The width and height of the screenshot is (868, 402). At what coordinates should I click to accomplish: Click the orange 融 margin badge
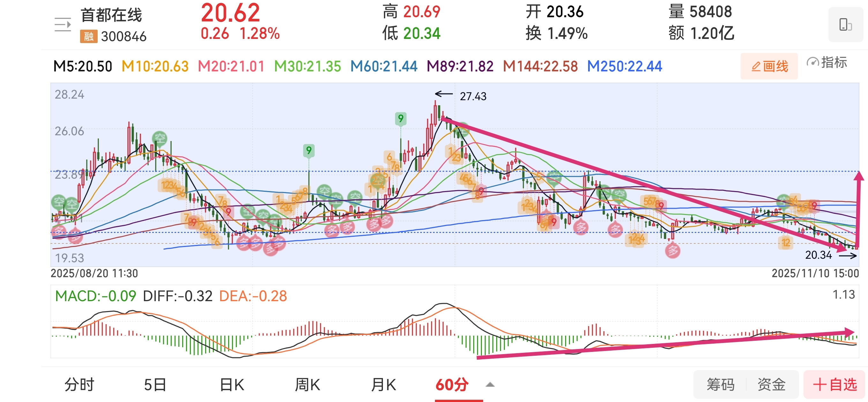pyautogui.click(x=89, y=36)
